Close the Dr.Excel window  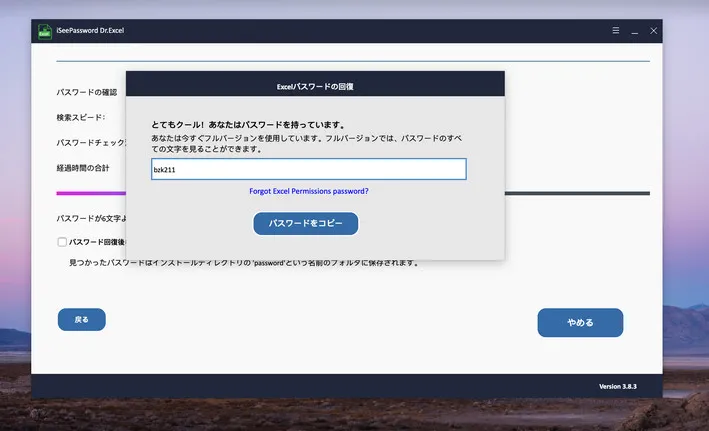[x=653, y=31]
